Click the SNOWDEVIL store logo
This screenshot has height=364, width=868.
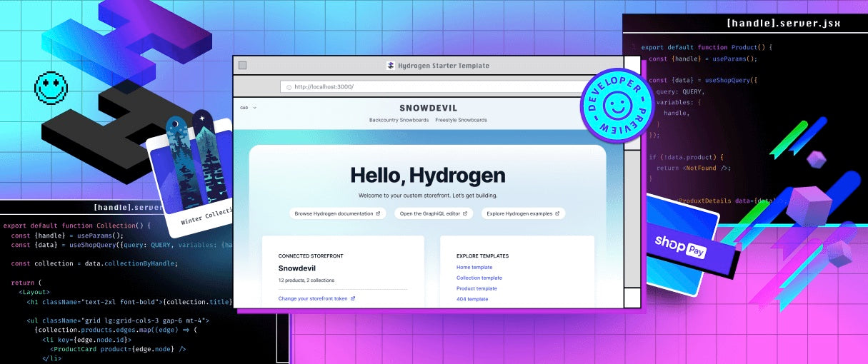(429, 108)
